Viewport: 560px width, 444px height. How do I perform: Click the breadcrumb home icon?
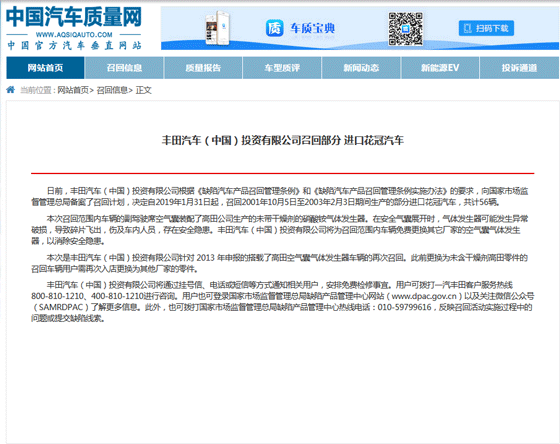click(11, 90)
